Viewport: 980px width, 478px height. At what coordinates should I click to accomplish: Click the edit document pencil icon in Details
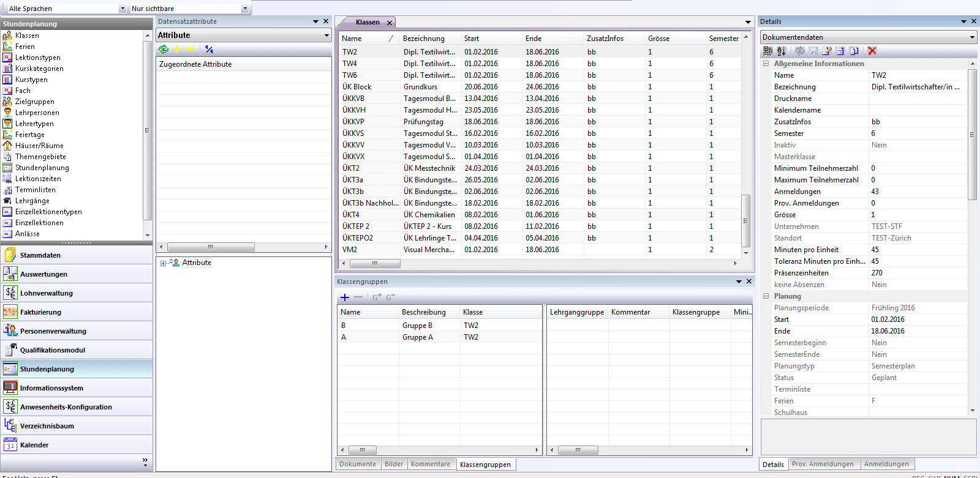(x=827, y=51)
